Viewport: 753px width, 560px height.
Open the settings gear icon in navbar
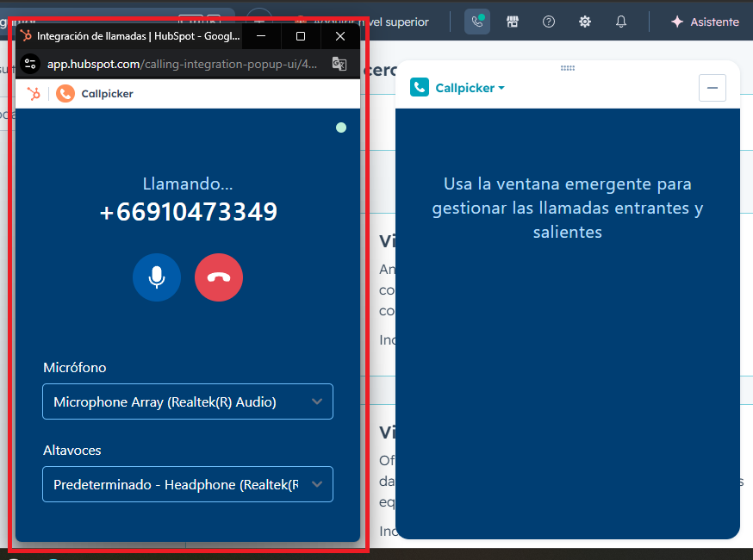pos(584,22)
